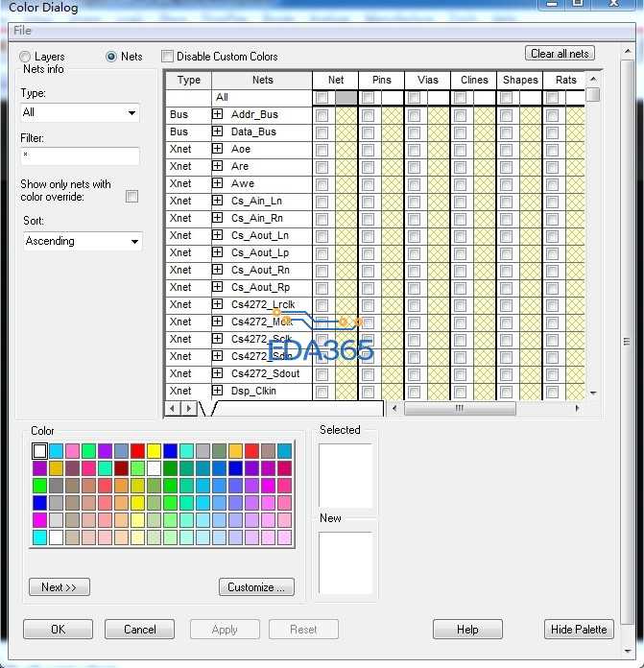Pick the dark blue swatch in first palette row
Viewport: 644px width, 668px height.
pyautogui.click(x=170, y=451)
